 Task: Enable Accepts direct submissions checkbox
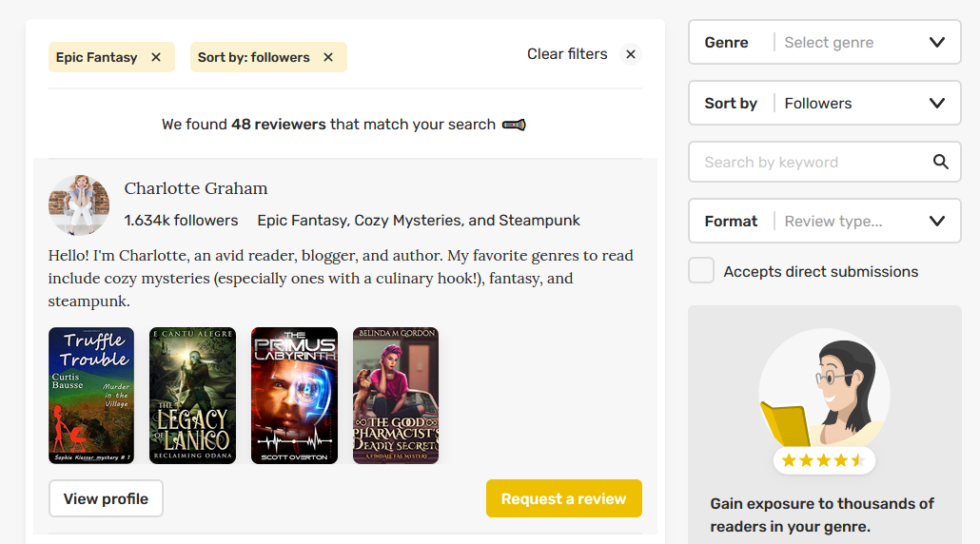pos(701,271)
